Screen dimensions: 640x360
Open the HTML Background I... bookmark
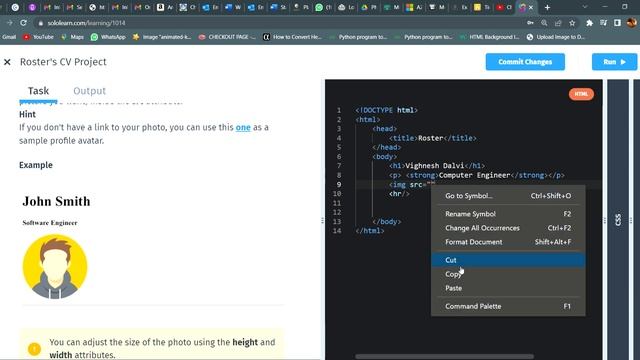click(x=489, y=37)
